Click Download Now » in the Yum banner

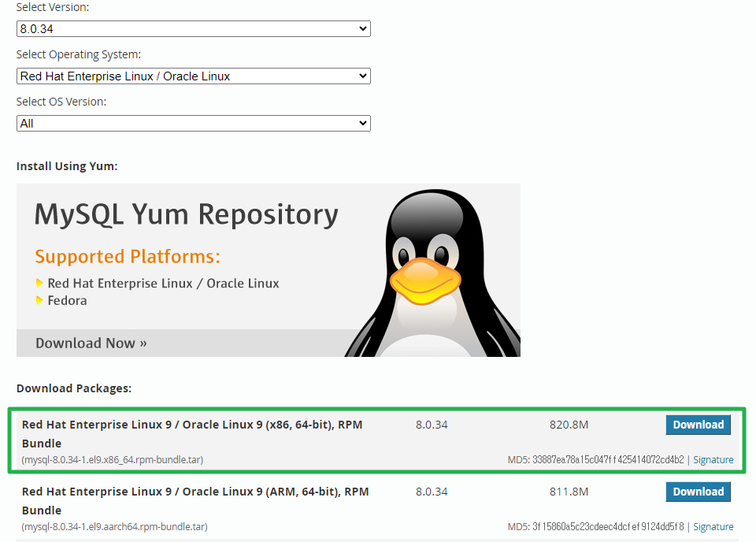pyautogui.click(x=91, y=343)
